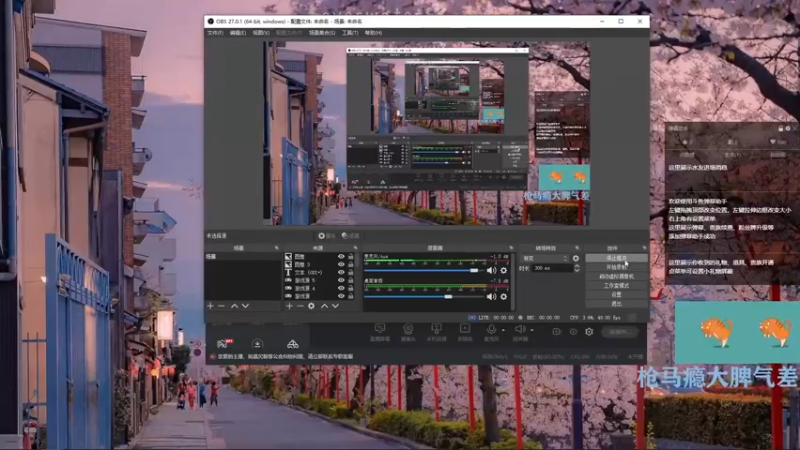Image resolution: width=800 pixels, height=450 pixels.
Task: Click monitor capture icon in streaming helper
Action: click(x=380, y=329)
